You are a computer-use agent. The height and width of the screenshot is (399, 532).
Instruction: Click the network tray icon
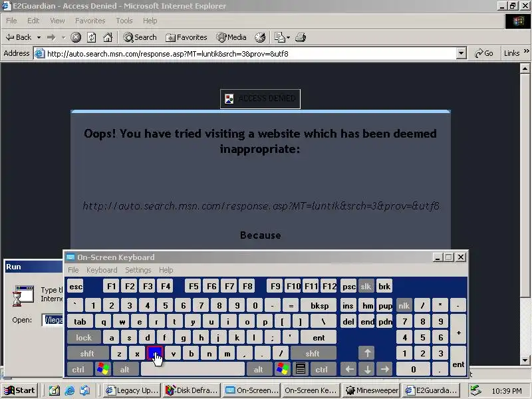click(x=476, y=390)
